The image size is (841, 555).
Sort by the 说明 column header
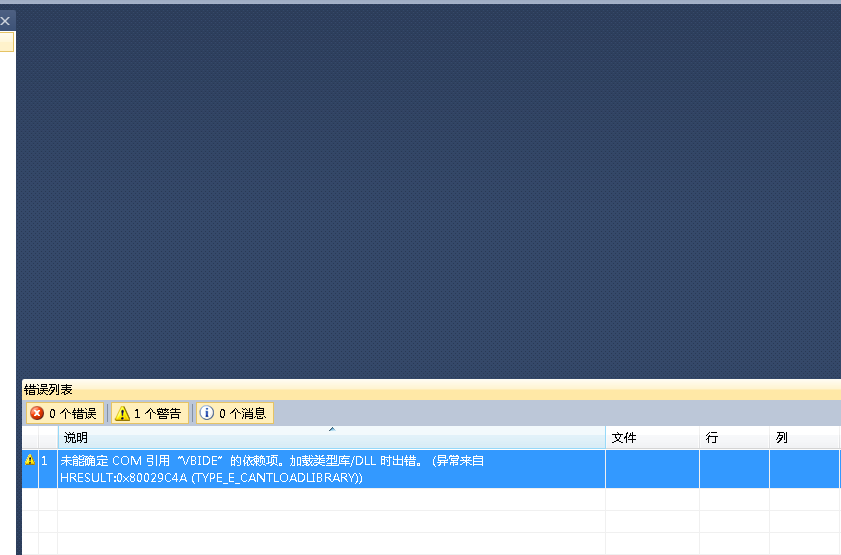(x=331, y=438)
